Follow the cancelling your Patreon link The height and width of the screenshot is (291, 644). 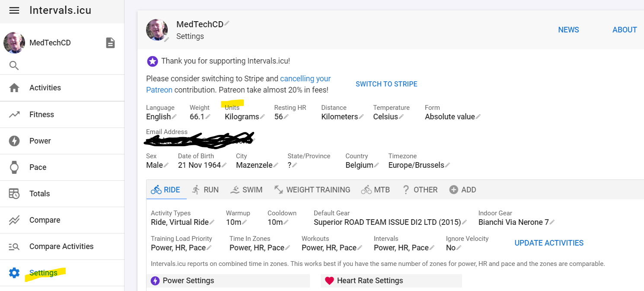[x=238, y=84]
